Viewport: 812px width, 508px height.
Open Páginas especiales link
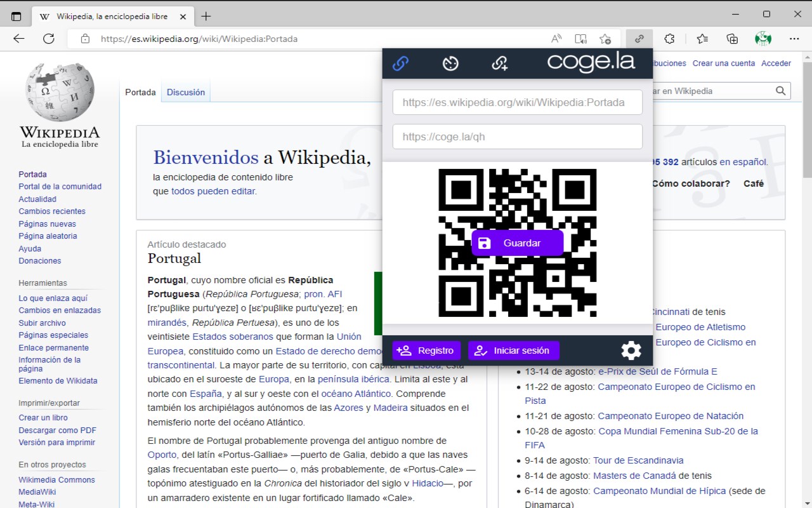coord(53,335)
